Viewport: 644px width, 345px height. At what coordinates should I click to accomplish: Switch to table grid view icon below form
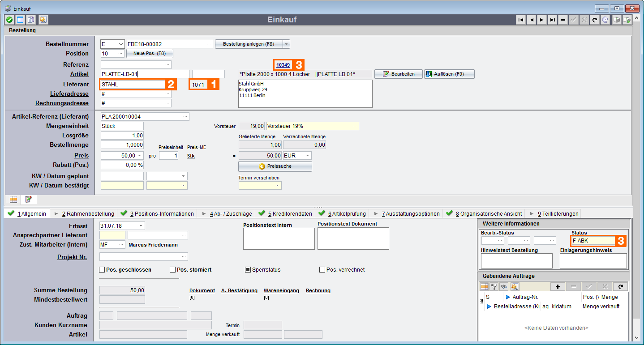pyautogui.click(x=13, y=199)
